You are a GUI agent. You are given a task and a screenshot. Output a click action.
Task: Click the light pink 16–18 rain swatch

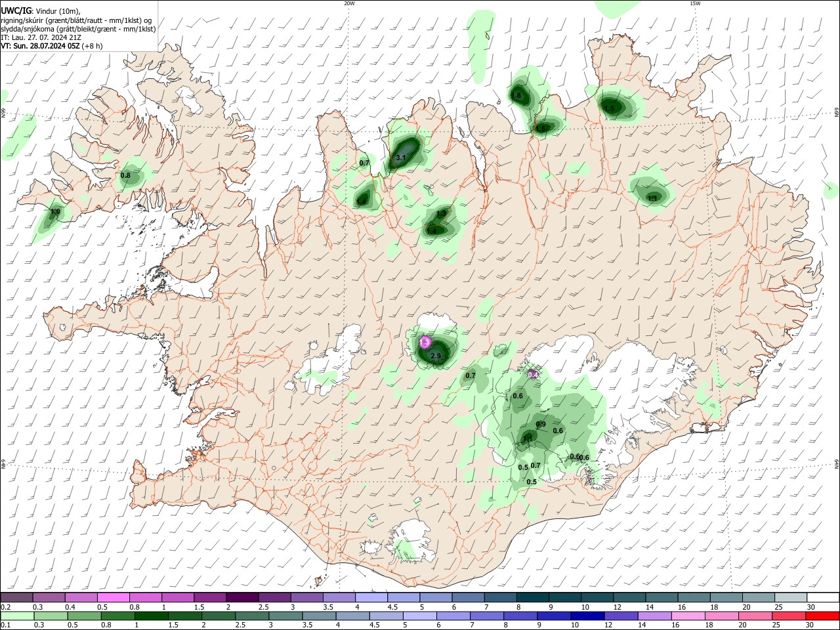coord(689,616)
